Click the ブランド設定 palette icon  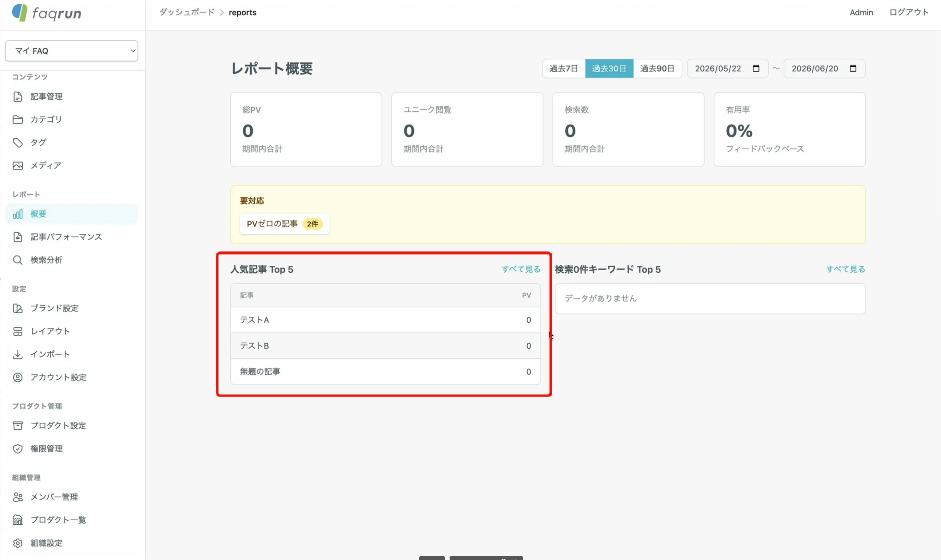18,308
